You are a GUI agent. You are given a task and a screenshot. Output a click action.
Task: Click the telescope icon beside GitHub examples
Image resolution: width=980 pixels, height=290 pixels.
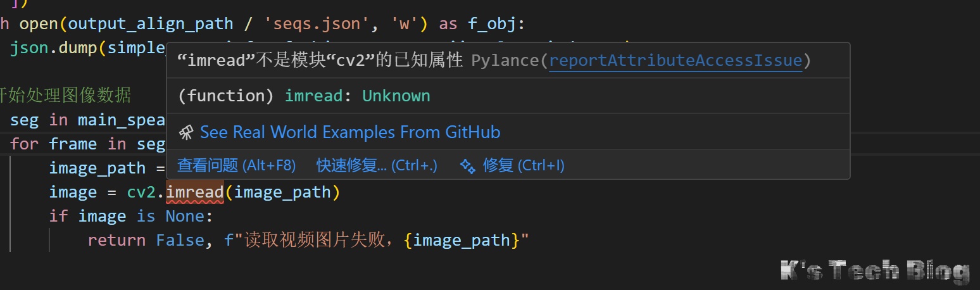pos(186,132)
